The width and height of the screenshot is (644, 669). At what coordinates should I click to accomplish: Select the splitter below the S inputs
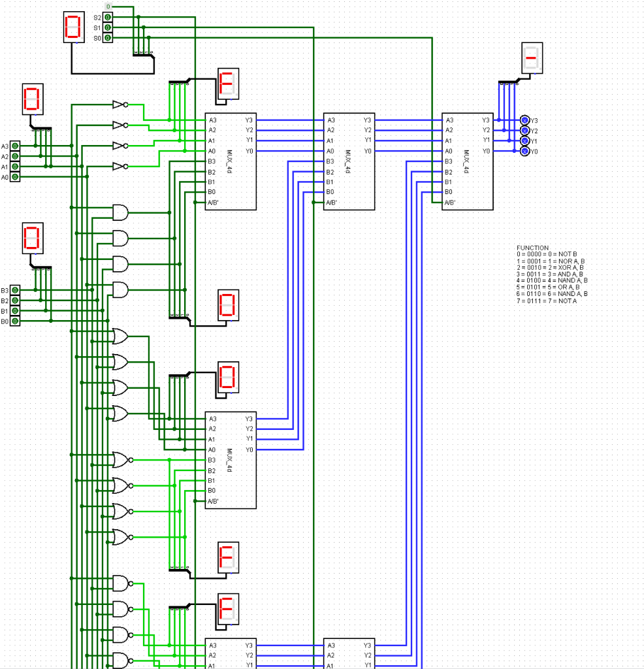(144, 55)
